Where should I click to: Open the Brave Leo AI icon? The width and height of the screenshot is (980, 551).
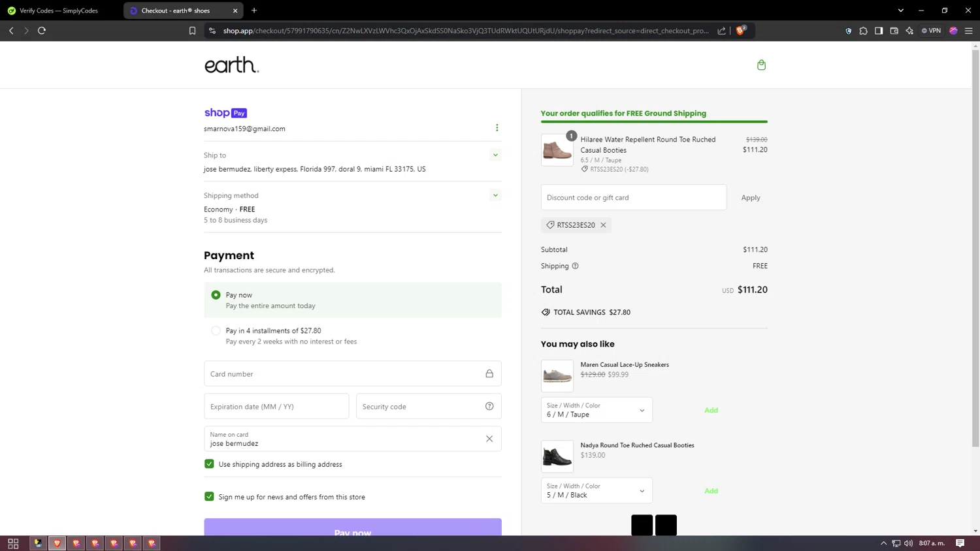pos(909,31)
